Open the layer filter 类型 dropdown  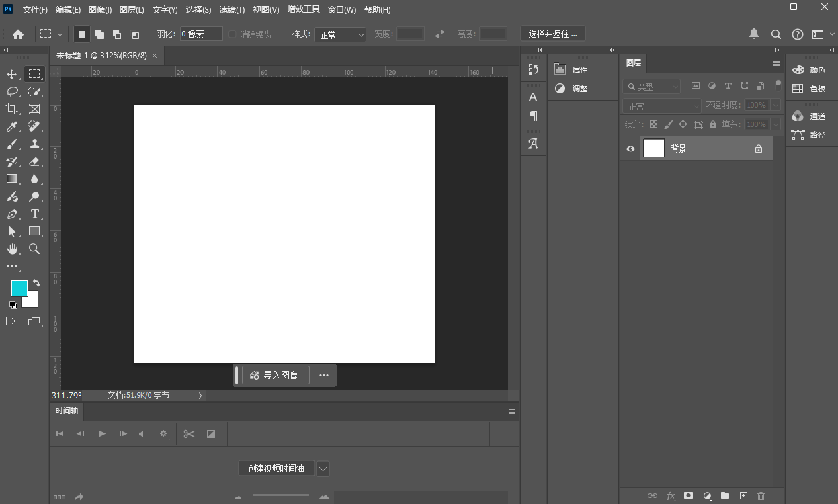pyautogui.click(x=652, y=87)
